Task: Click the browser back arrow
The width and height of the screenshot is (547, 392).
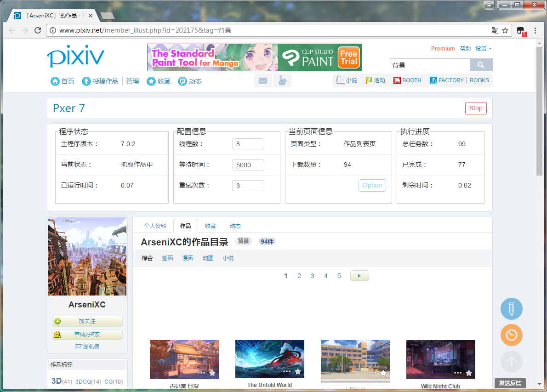Action: [x=12, y=30]
